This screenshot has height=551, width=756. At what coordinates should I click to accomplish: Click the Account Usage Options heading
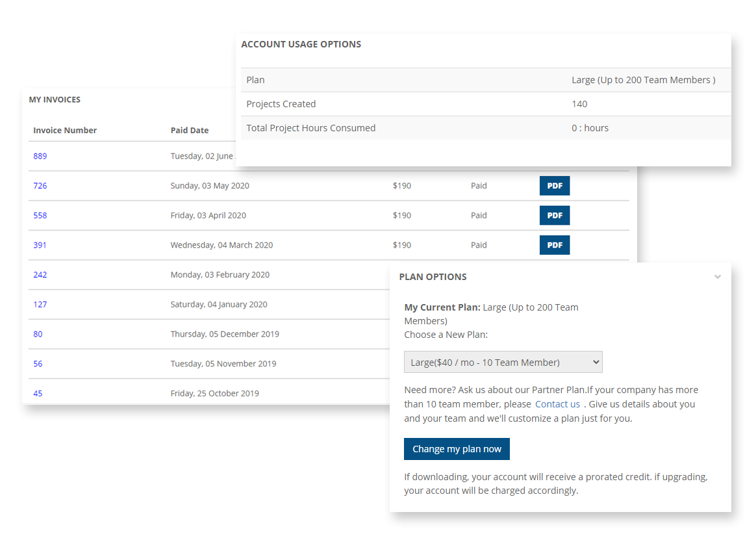point(301,44)
